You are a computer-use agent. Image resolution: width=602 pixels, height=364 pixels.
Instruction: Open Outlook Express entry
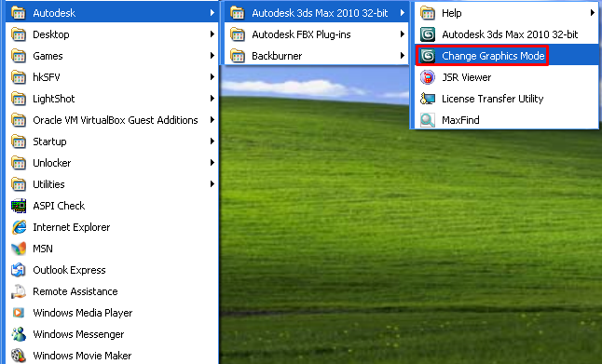112,270
